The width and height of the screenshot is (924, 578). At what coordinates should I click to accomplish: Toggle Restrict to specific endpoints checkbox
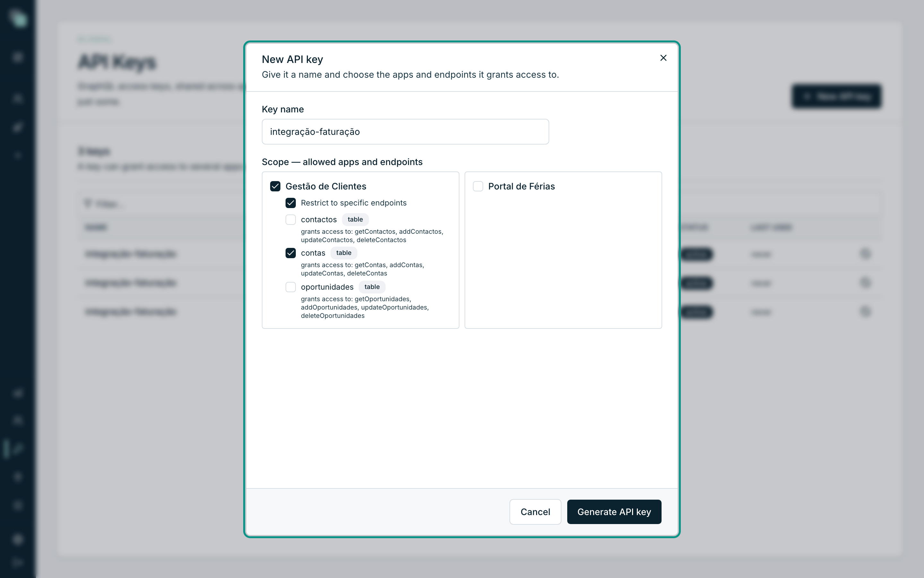(x=291, y=203)
